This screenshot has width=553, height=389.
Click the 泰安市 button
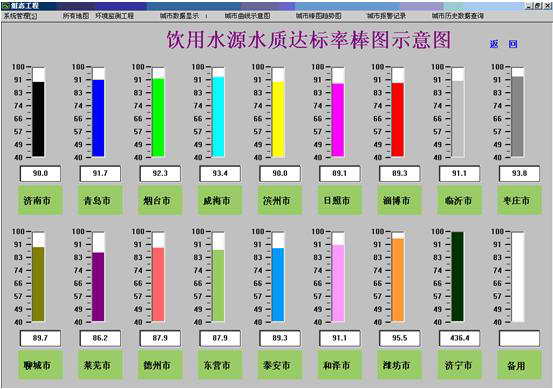click(280, 365)
